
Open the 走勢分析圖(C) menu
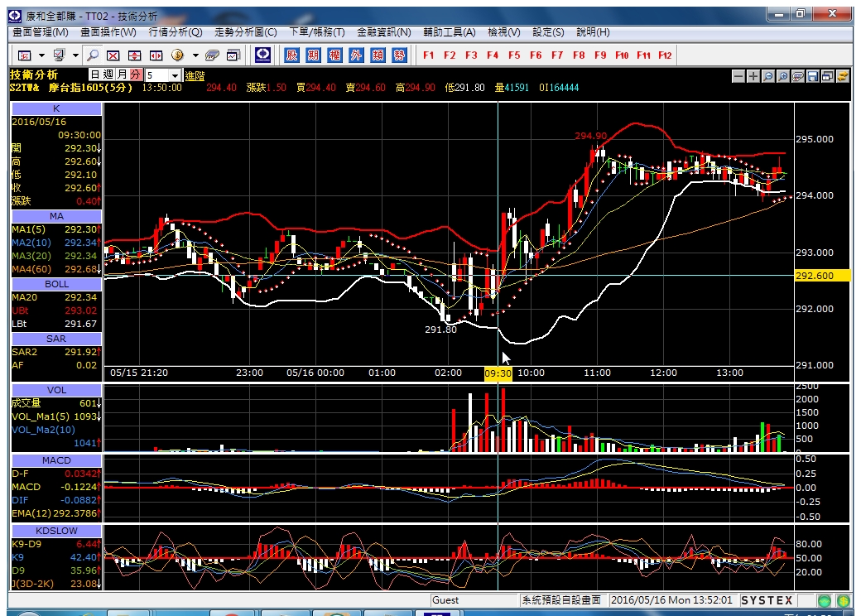click(245, 32)
